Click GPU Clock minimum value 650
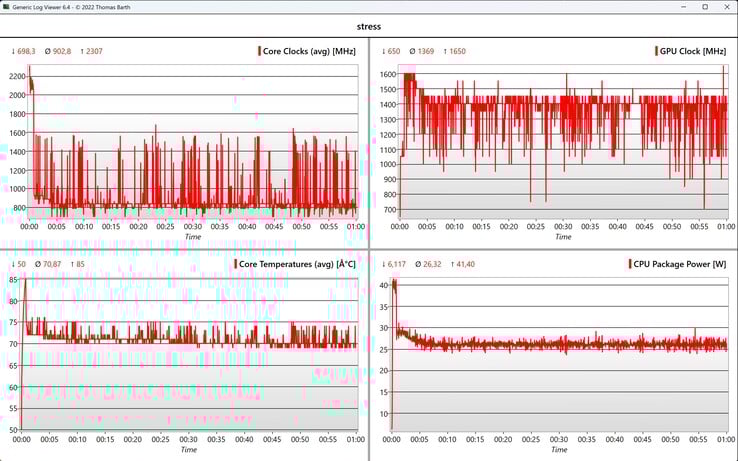The image size is (738, 461). (394, 51)
